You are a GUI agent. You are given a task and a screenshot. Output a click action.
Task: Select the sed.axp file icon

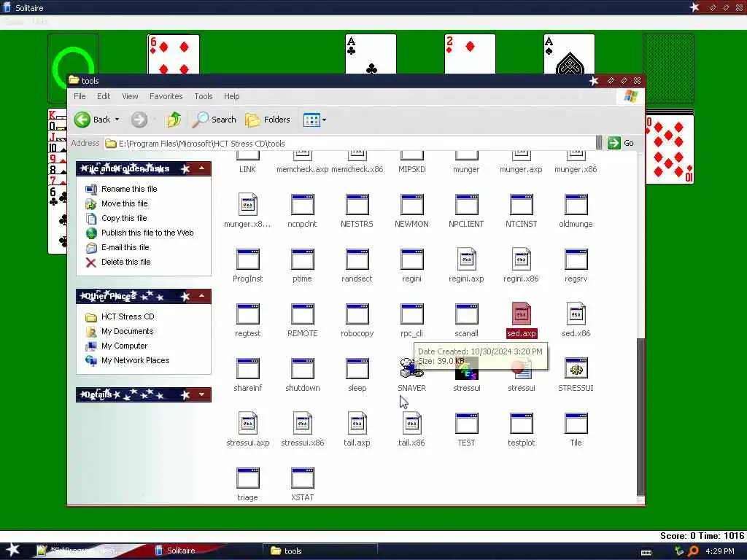click(x=521, y=314)
